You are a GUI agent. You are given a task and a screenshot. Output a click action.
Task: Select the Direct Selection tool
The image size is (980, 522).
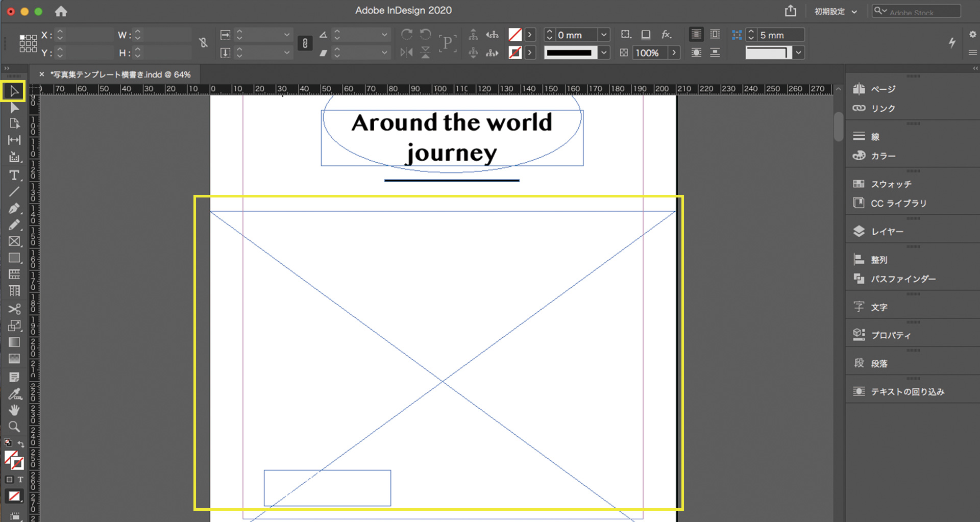(x=14, y=108)
